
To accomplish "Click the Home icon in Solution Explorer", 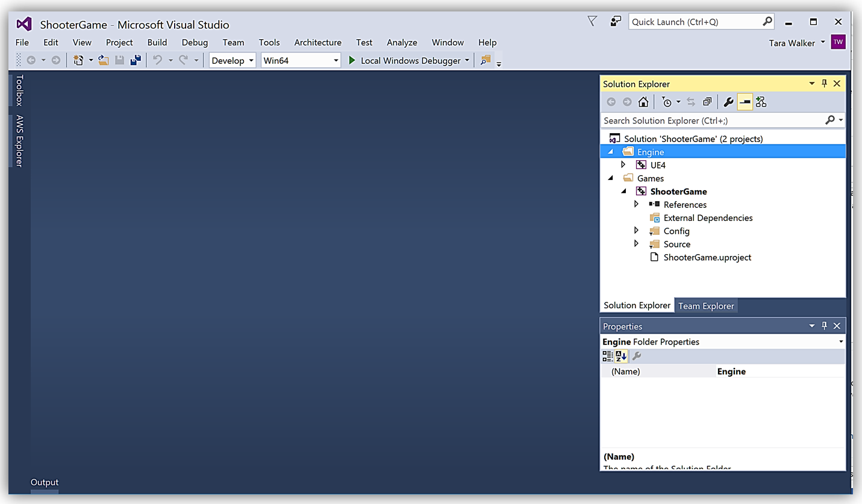I will 643,102.
